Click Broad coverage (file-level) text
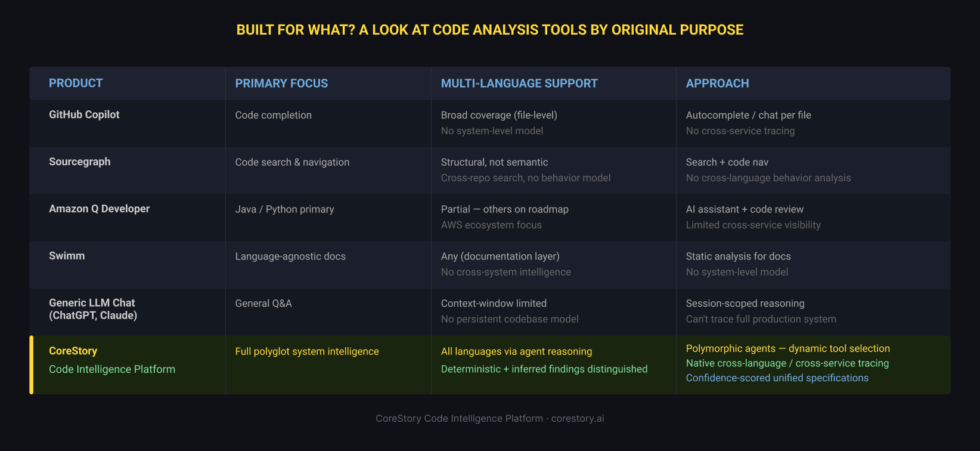 [499, 115]
